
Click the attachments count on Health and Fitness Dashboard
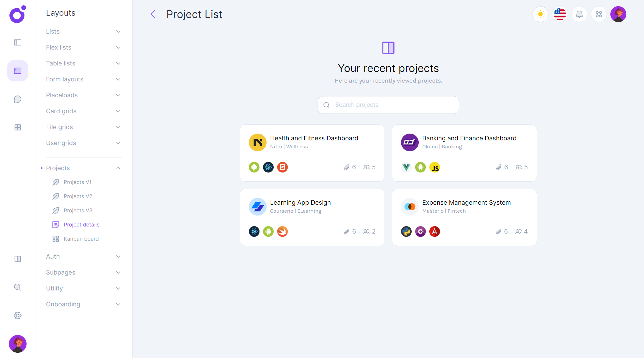350,167
